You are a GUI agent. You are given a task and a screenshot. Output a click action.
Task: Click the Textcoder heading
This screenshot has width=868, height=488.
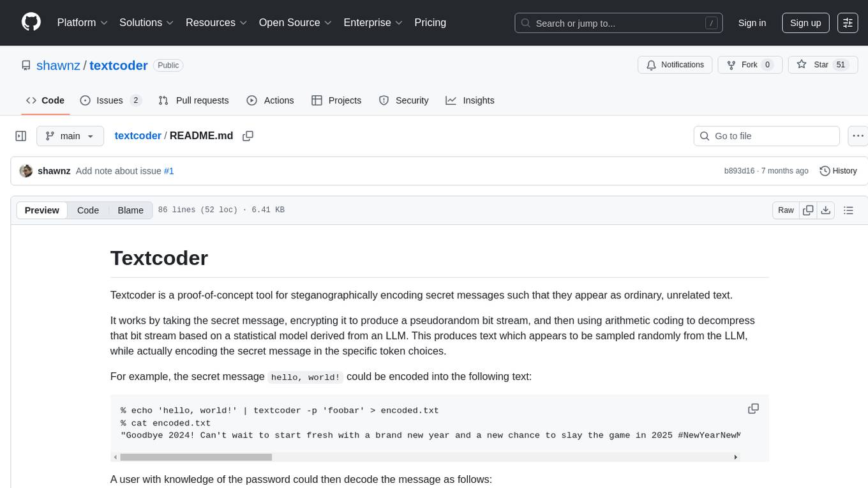pyautogui.click(x=159, y=258)
